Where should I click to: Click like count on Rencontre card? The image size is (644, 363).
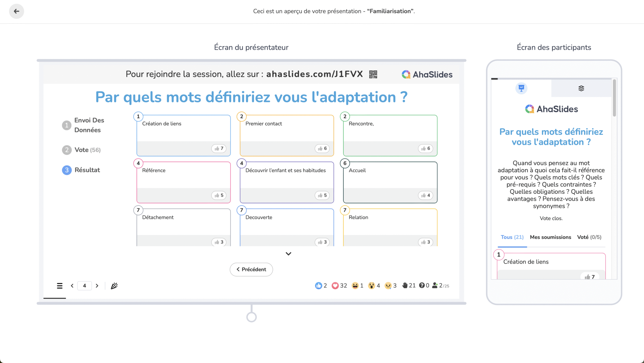426,148
